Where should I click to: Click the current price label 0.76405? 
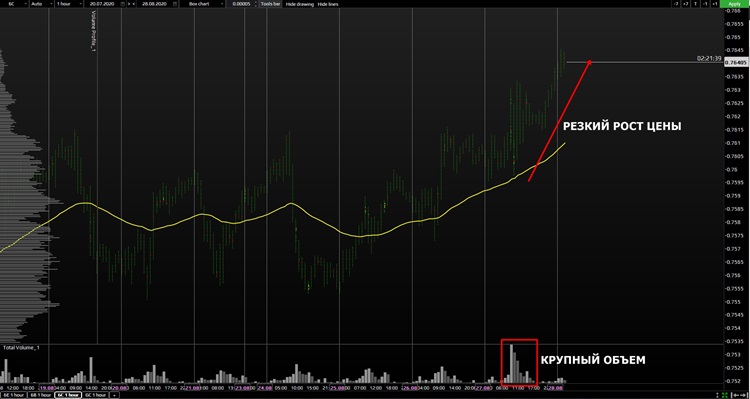(736, 63)
